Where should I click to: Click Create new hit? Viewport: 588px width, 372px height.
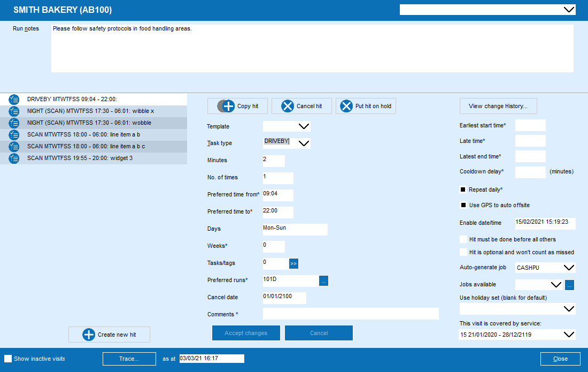tap(109, 335)
